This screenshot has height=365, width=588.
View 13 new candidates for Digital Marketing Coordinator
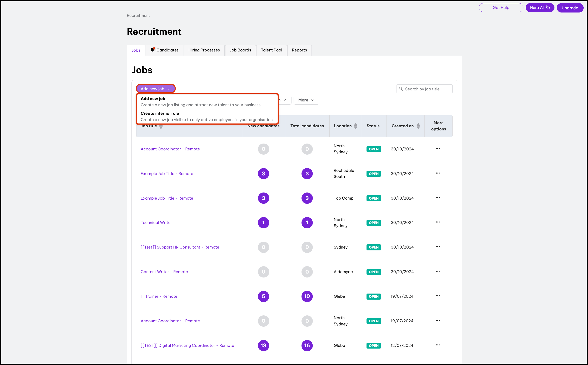click(263, 345)
